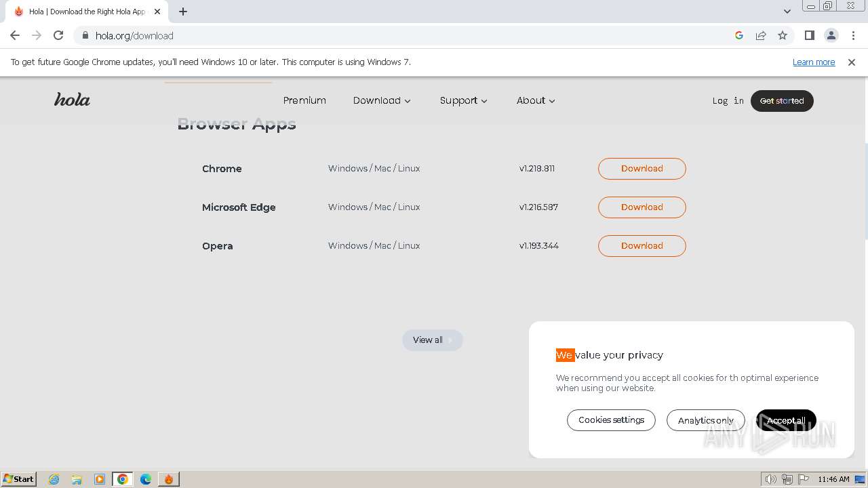Select the Chrome row label
This screenshot has width=868, height=488.
(222, 169)
